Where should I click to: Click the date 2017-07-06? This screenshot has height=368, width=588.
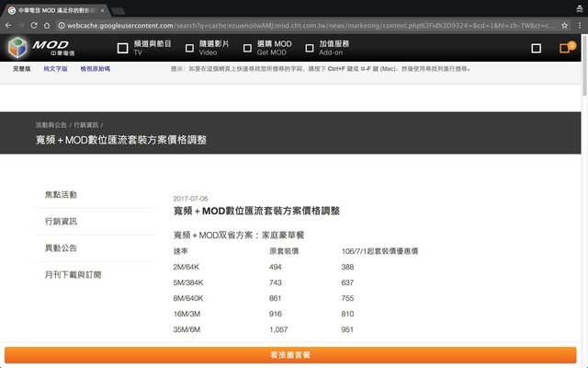(x=190, y=199)
